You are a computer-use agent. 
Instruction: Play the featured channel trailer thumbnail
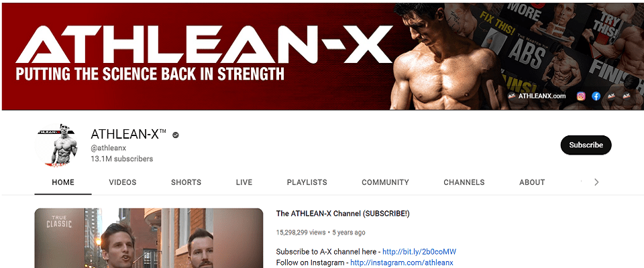pyautogui.click(x=149, y=238)
